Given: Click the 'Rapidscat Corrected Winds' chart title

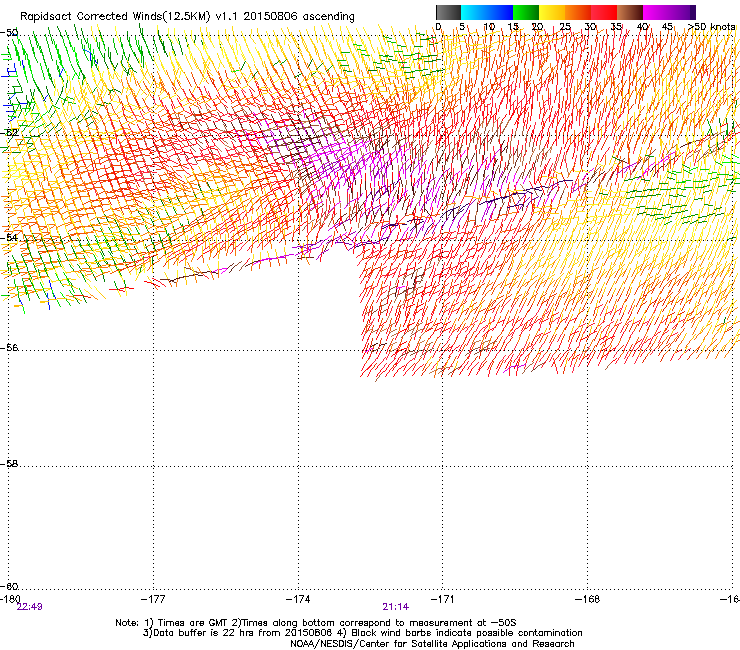Looking at the screenshot, I should click(x=187, y=16).
